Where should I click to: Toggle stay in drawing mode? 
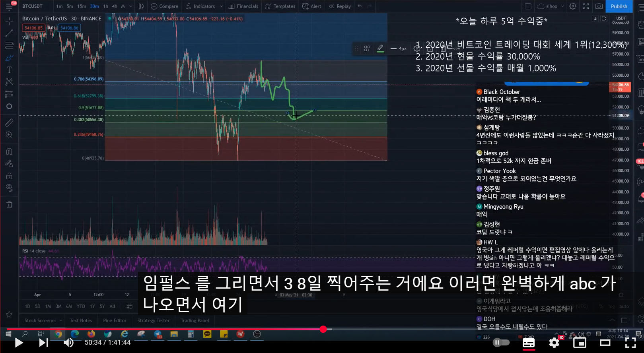(x=9, y=163)
